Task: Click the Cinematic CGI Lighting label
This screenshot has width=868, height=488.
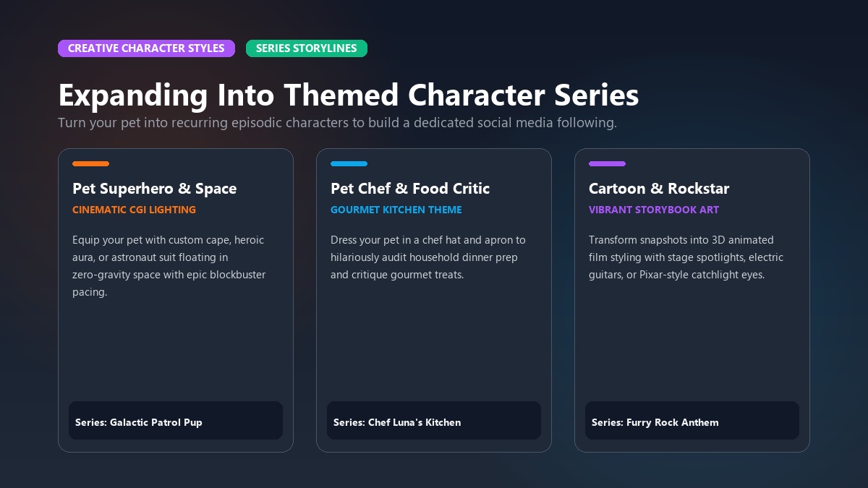Action: 134,210
